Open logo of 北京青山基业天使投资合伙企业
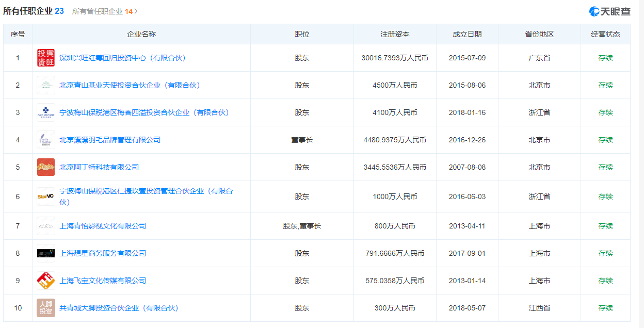644x328 pixels. click(46, 85)
